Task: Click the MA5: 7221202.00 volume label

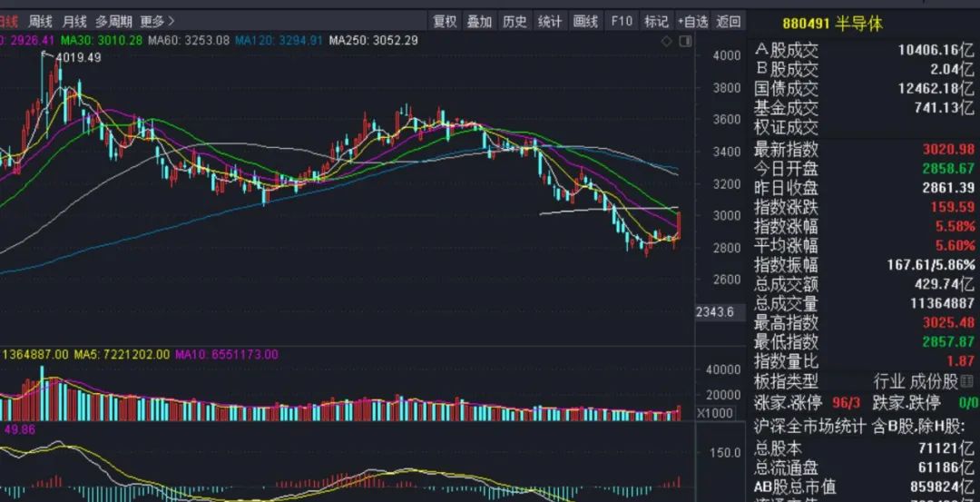Action: [122, 354]
